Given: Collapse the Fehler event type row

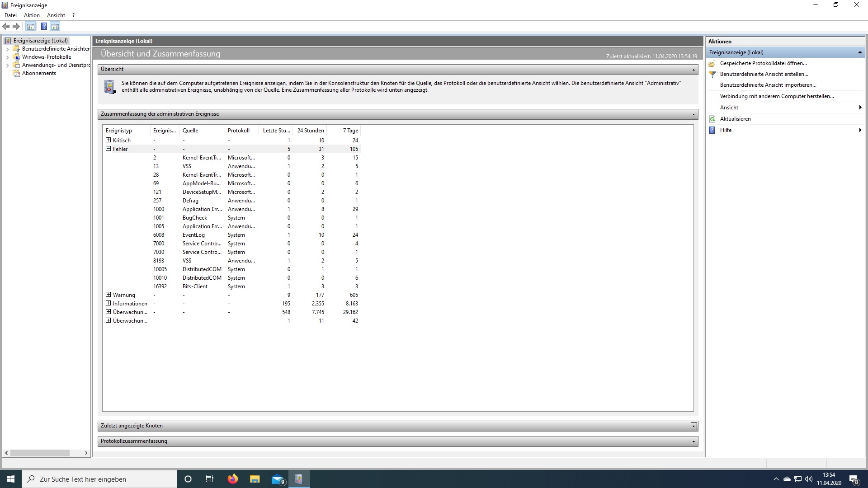Looking at the screenshot, I should pyautogui.click(x=108, y=149).
